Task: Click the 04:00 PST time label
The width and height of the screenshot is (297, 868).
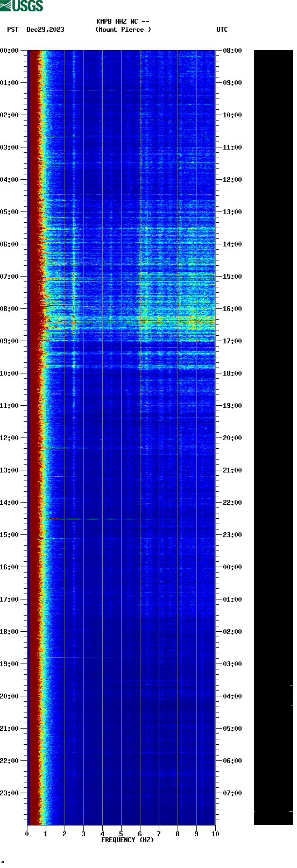Action: [10, 180]
